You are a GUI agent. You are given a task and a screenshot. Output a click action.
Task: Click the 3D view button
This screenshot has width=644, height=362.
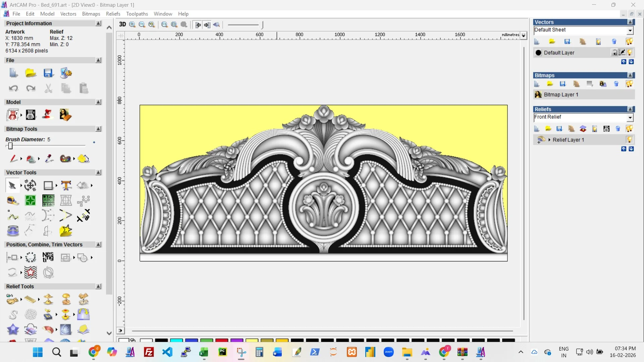point(122,24)
